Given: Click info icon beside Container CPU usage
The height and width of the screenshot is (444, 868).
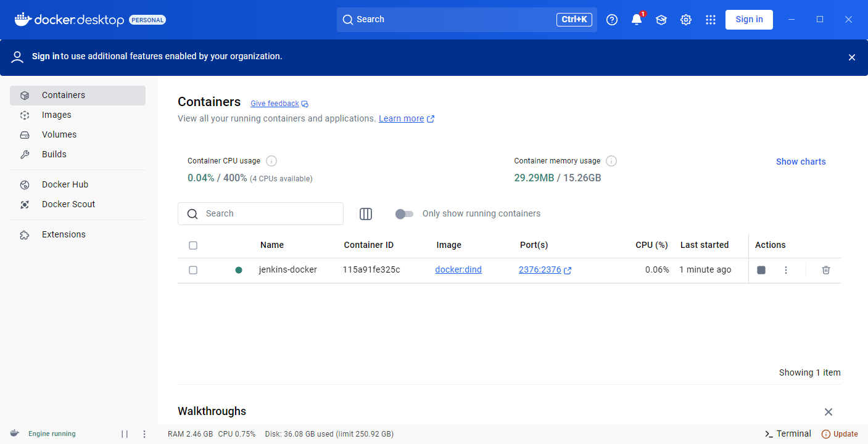Looking at the screenshot, I should click(271, 161).
